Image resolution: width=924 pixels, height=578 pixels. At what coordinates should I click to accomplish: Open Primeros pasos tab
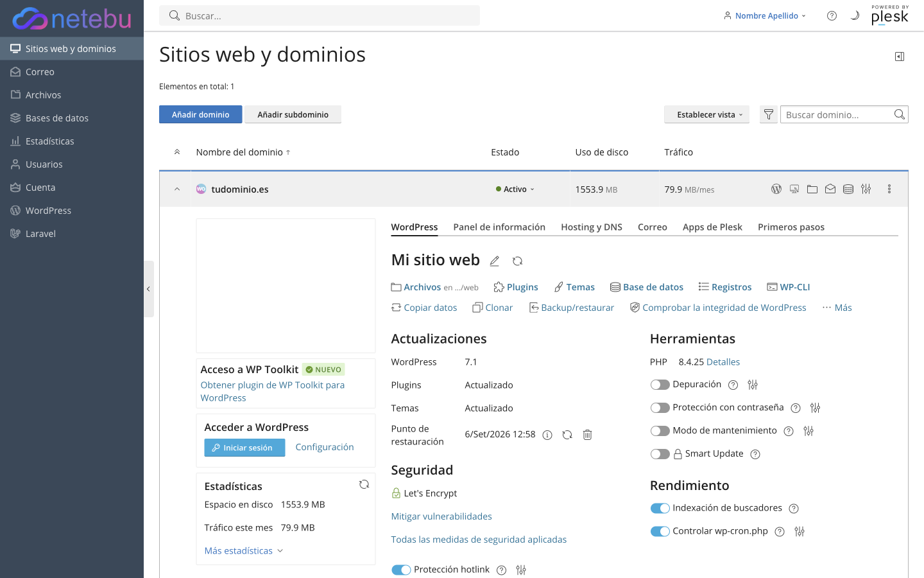click(x=791, y=227)
